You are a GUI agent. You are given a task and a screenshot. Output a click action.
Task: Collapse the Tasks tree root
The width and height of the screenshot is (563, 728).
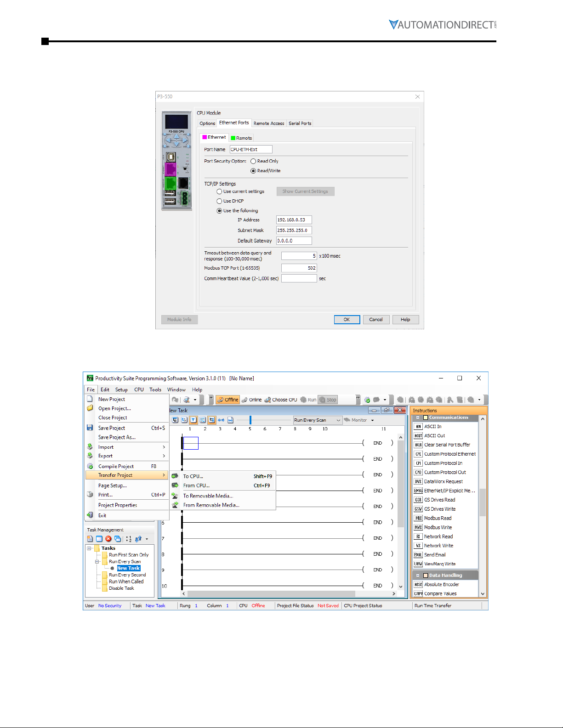coord(89,548)
